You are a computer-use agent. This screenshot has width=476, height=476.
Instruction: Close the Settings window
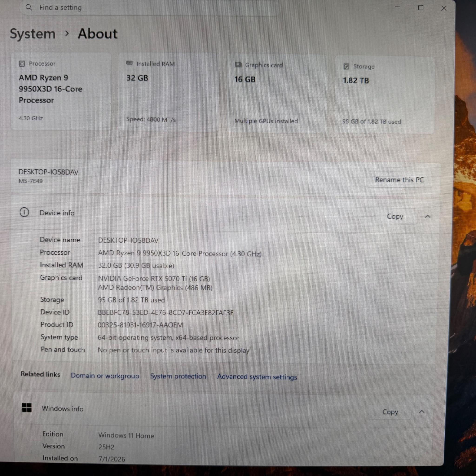444,8
